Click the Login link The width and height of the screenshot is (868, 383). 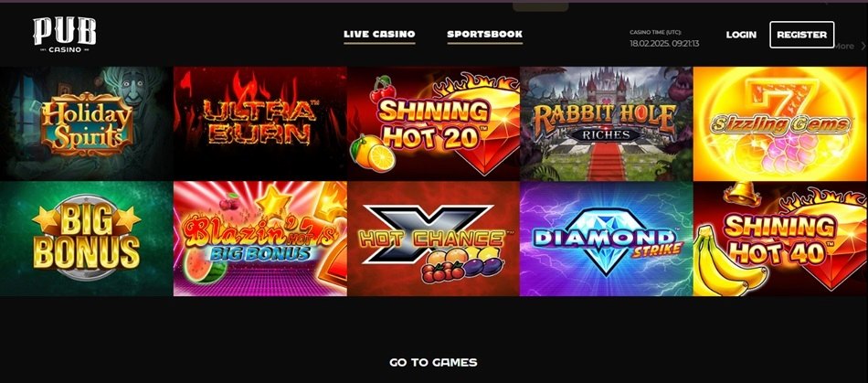(x=741, y=35)
